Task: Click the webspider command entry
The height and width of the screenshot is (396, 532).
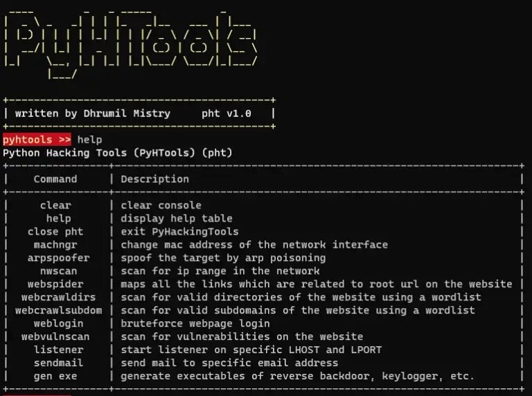Action: click(55, 284)
